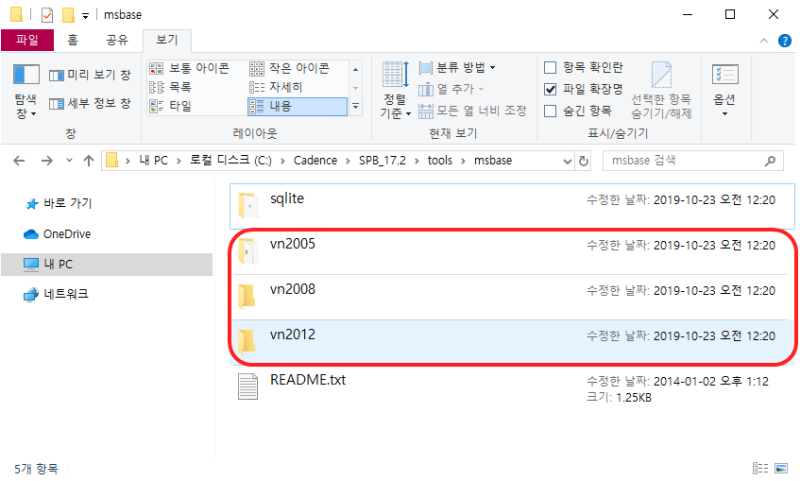Open 열 추가 add columns dropdown

(x=451, y=89)
